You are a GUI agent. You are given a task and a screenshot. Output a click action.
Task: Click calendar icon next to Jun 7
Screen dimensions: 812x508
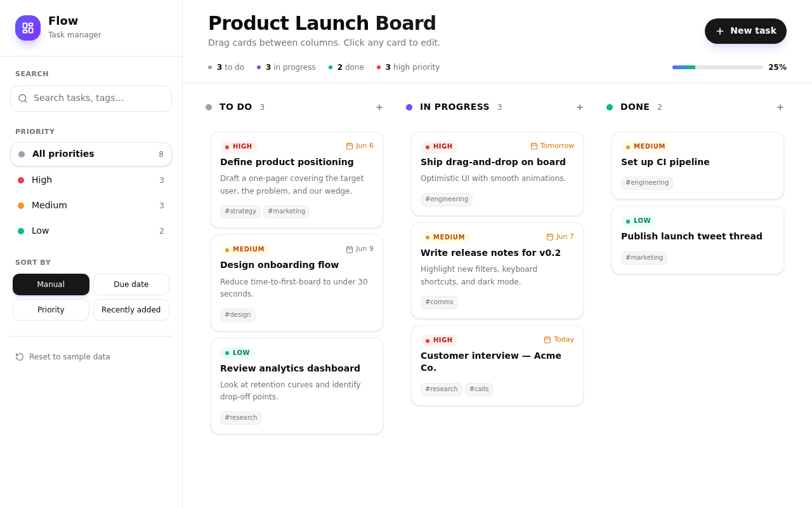point(550,237)
